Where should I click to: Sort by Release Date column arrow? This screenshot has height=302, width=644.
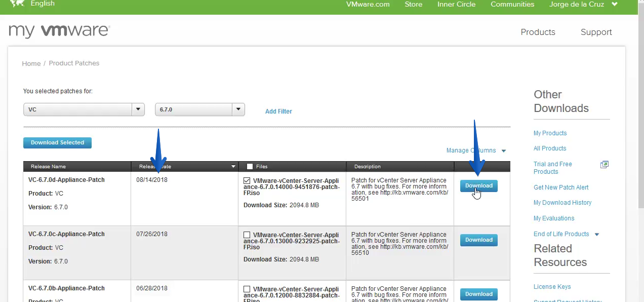[x=233, y=166]
